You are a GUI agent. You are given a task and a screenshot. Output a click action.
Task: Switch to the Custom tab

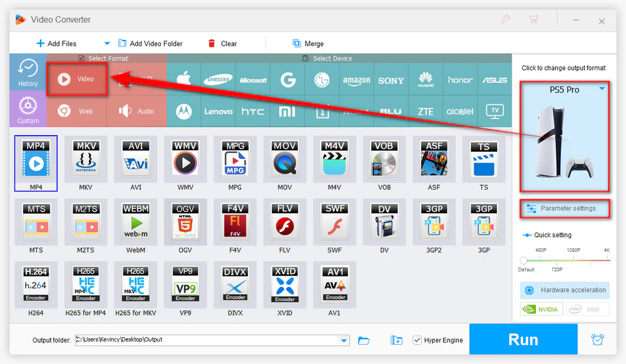(x=28, y=109)
